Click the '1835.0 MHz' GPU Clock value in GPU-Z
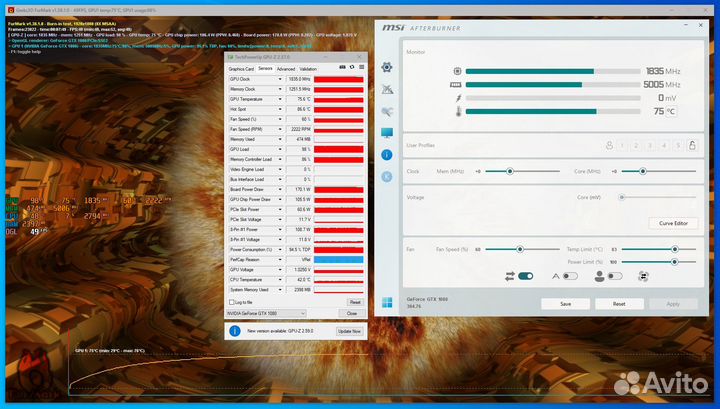Screen dimensions: 720x409 click(299, 79)
